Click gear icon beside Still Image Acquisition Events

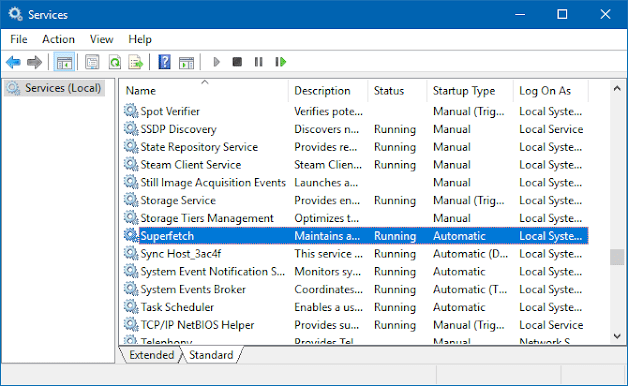pyautogui.click(x=131, y=182)
